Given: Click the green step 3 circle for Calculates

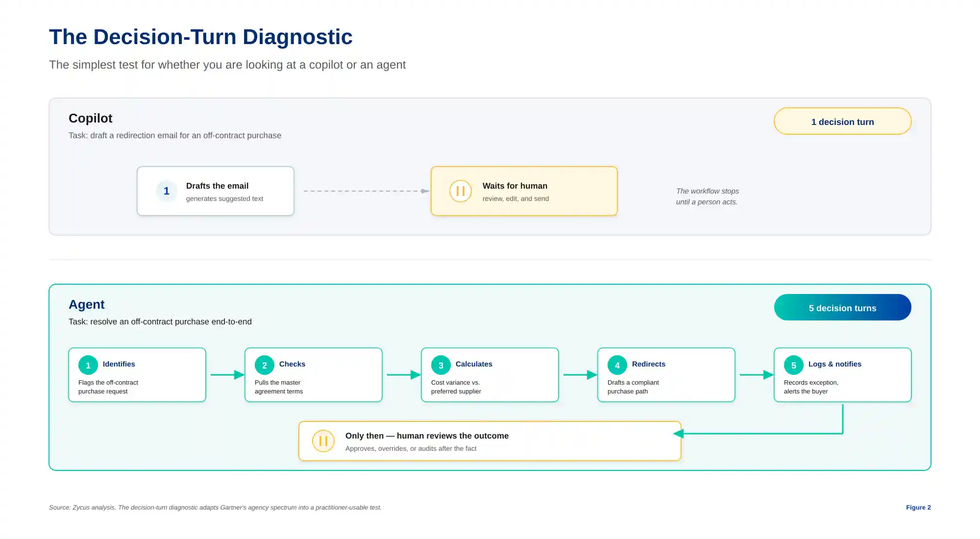Looking at the screenshot, I should 441,365.
